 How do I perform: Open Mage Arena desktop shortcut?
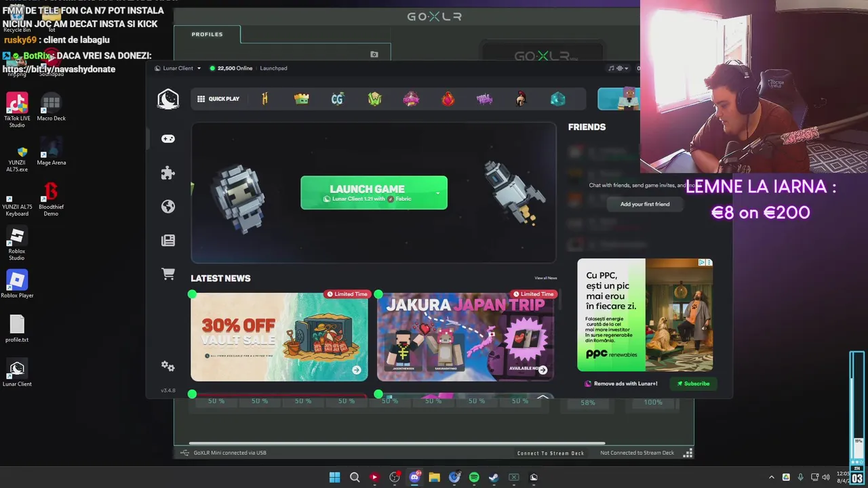click(x=51, y=151)
